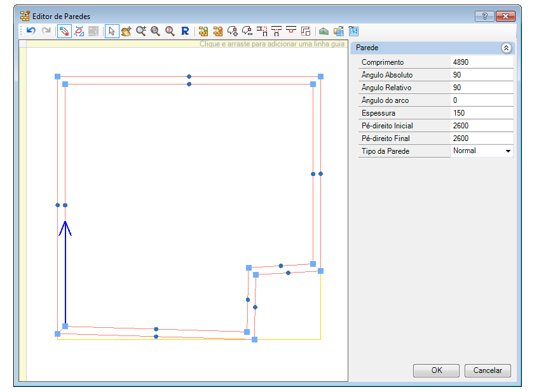Viewport: 546px width, 392px height.
Task: Remove a wall with the brick minus icon
Action: pyautogui.click(x=218, y=31)
